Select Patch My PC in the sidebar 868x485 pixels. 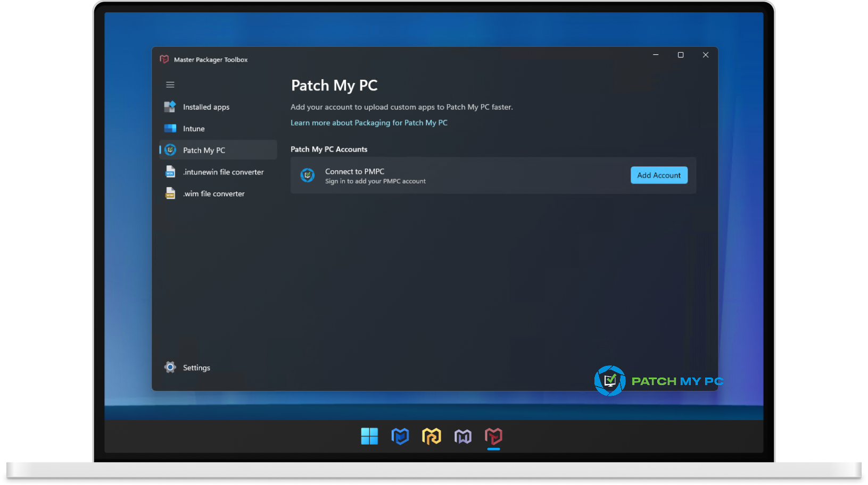click(x=204, y=150)
